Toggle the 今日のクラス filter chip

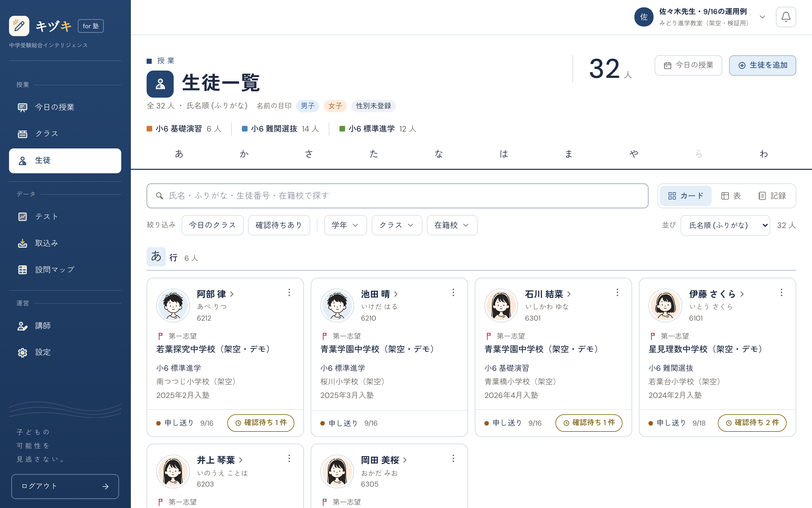coord(212,225)
